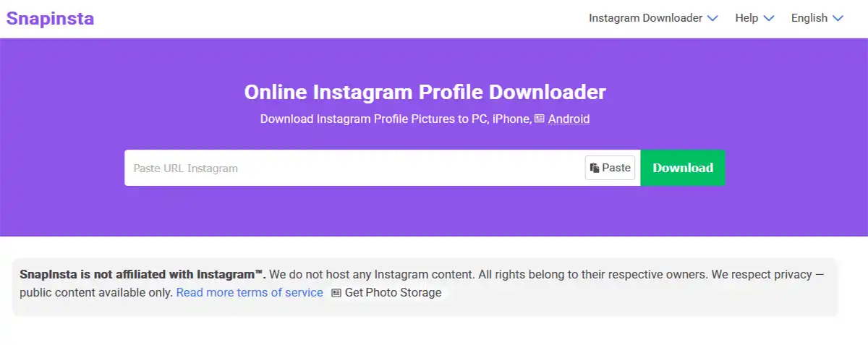Click the clipboard icon in the Paste button

(595, 168)
